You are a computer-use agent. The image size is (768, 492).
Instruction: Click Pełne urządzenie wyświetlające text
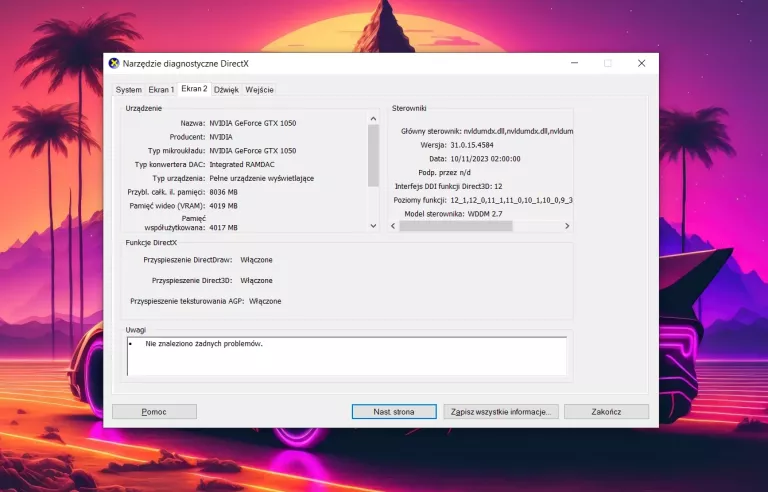[x=262, y=178]
